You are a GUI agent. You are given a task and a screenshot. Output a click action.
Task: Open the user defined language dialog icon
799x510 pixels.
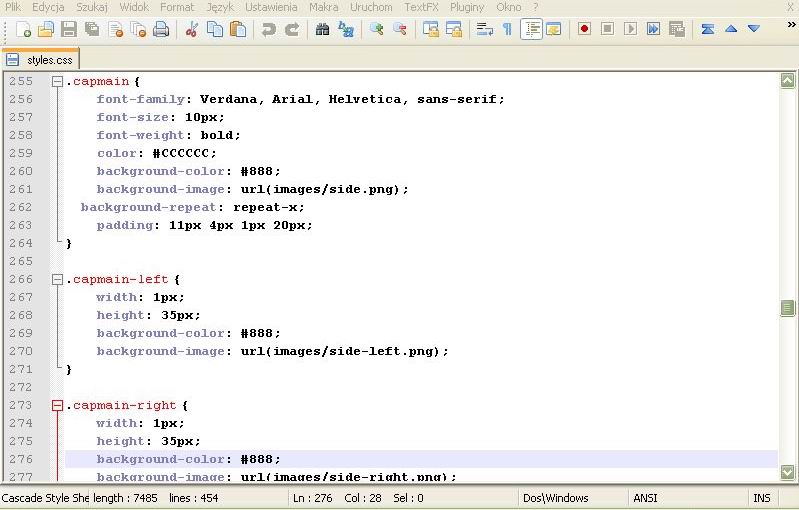(x=553, y=30)
